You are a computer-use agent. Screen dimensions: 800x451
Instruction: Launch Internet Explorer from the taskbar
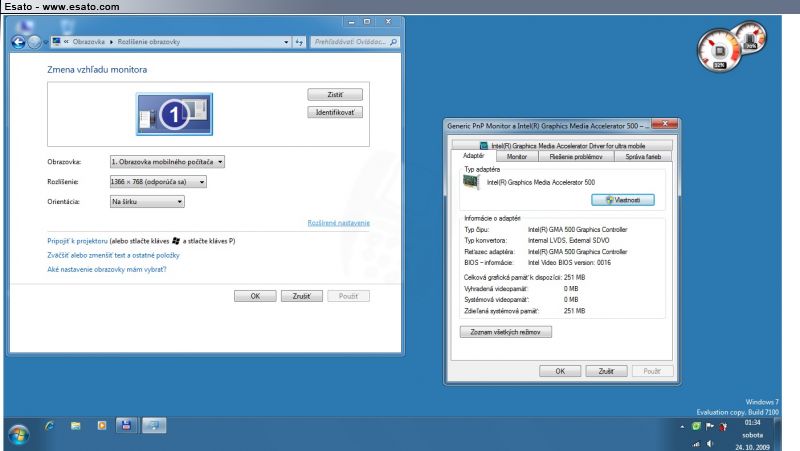point(49,425)
